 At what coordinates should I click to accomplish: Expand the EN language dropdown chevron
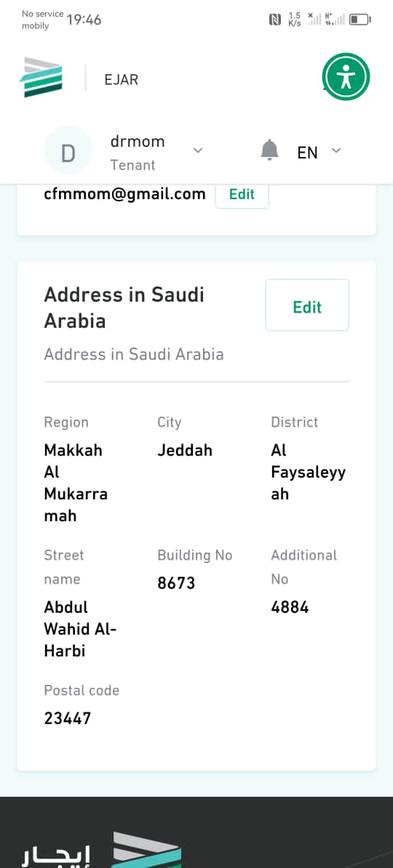336,150
